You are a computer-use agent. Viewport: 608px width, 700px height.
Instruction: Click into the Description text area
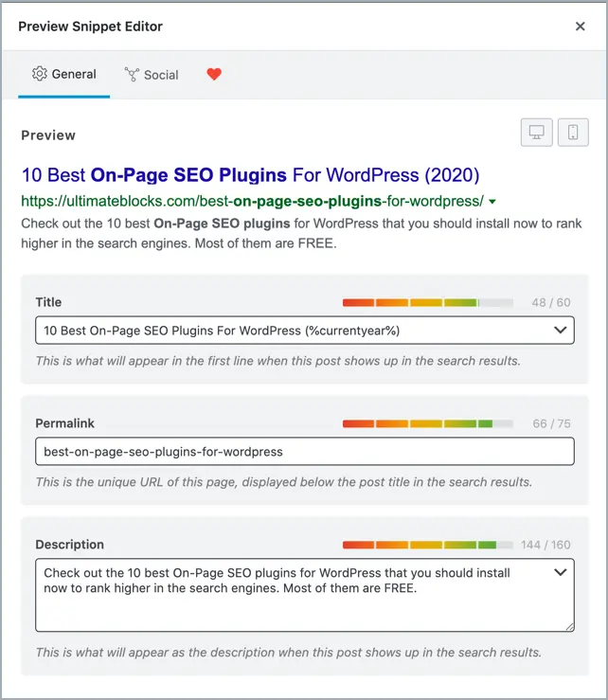(x=305, y=595)
